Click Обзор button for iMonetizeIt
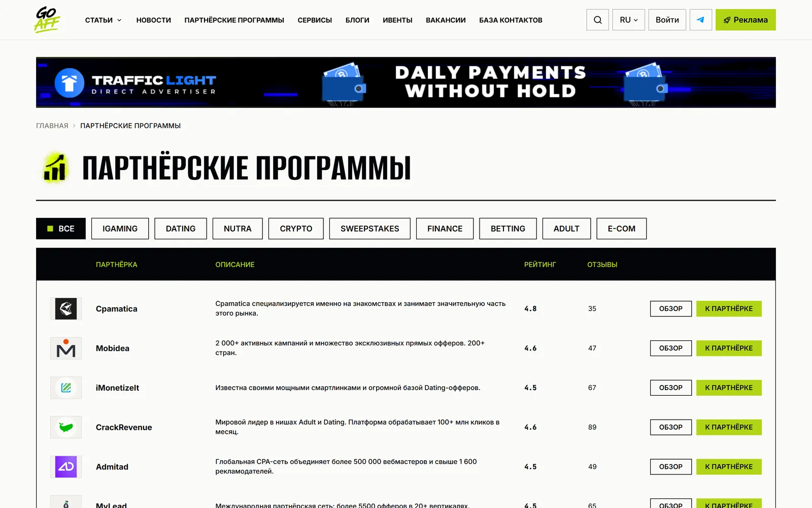 point(671,388)
